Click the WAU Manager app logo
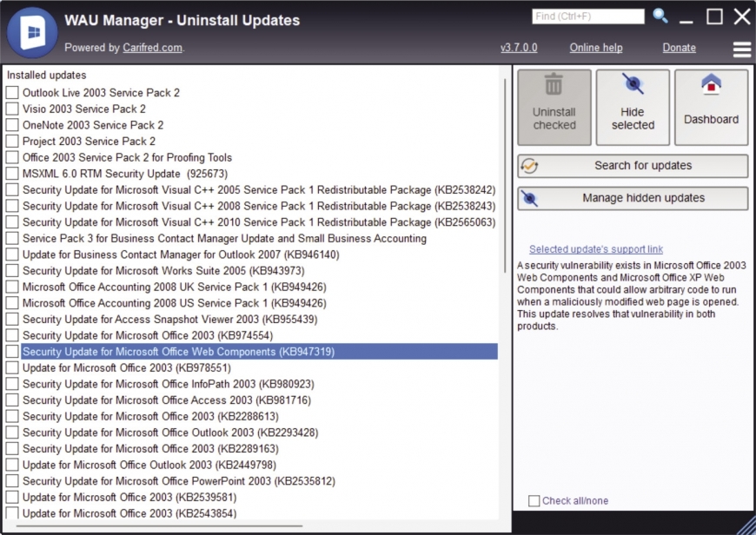Image resolution: width=756 pixels, height=535 pixels. [32, 33]
